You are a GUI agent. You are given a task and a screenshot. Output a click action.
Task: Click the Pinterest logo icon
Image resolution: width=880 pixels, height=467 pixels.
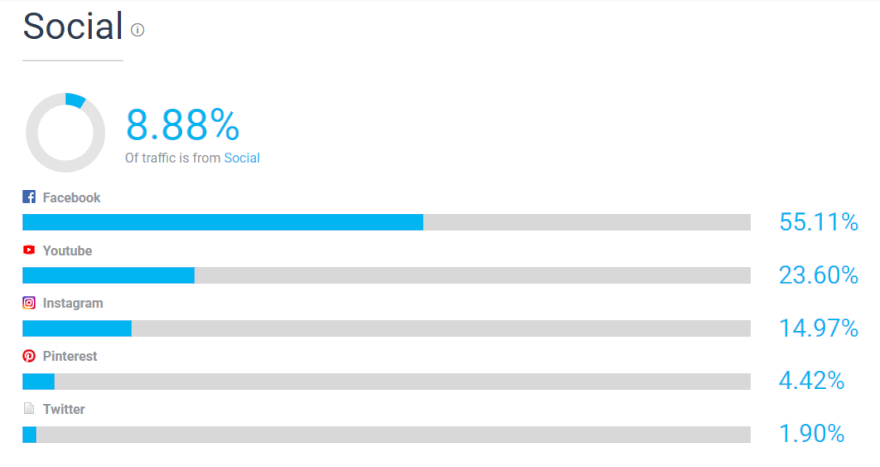(x=29, y=356)
